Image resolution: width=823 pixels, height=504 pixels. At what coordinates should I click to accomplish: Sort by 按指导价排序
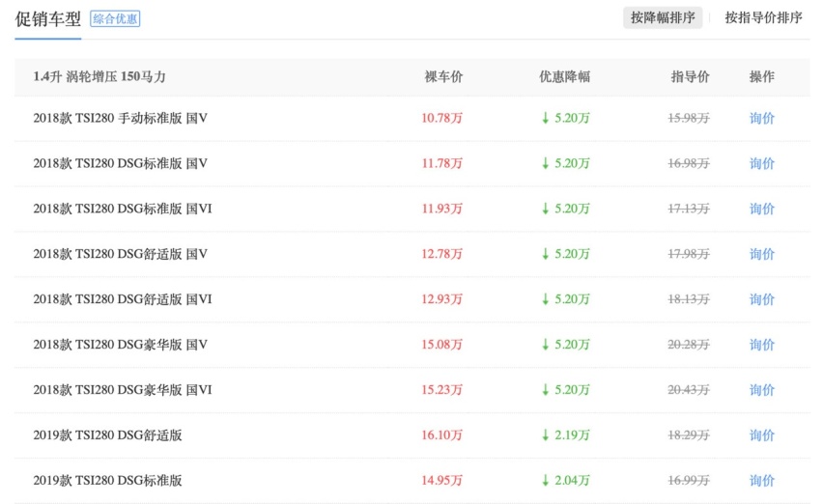[x=764, y=17]
